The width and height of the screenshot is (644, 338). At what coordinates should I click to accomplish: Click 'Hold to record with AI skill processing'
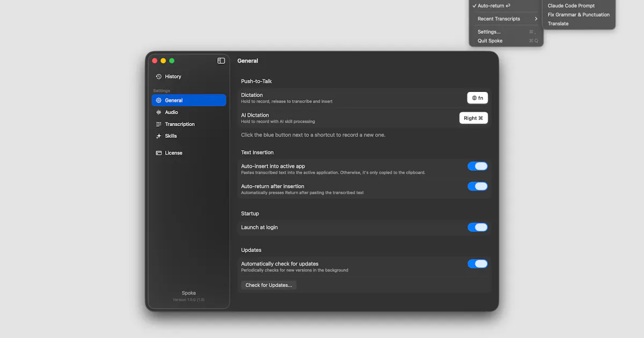(x=278, y=122)
